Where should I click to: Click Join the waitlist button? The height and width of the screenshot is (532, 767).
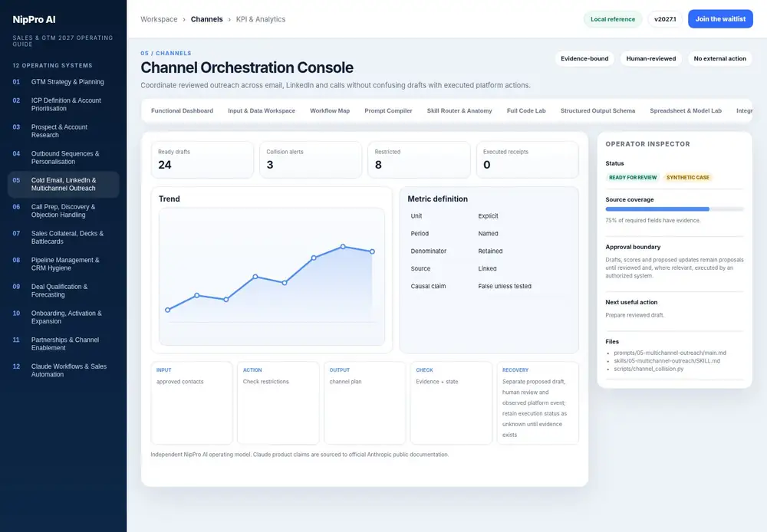coord(720,19)
